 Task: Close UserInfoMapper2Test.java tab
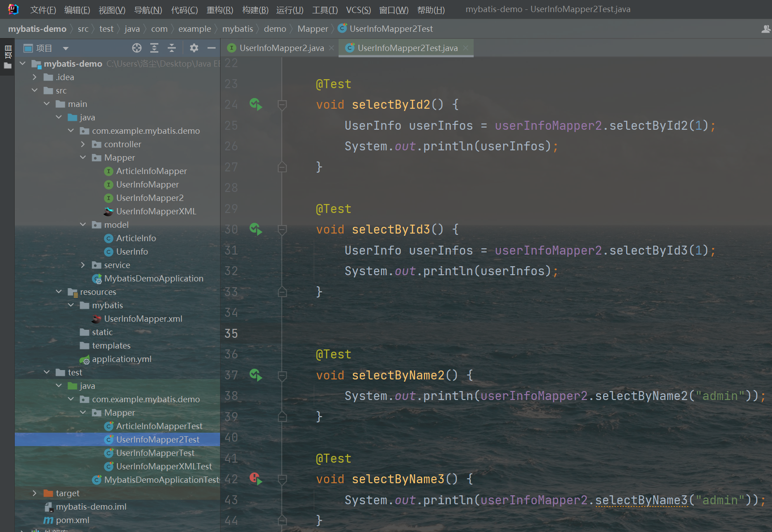(466, 48)
